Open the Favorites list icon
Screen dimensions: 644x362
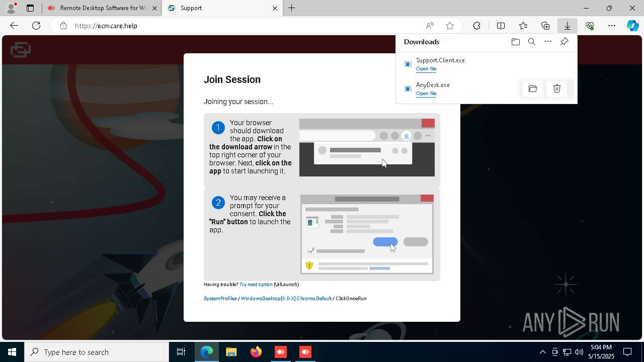523,26
